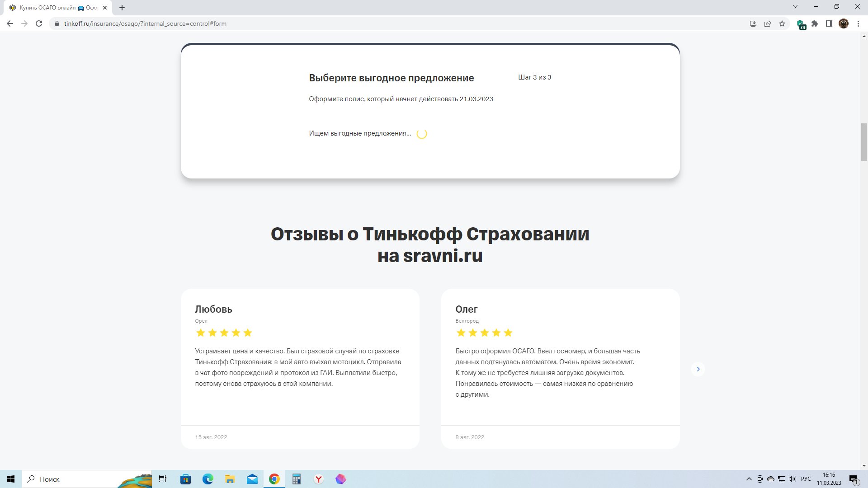Open Chrome's three-dot menu
The image size is (868, 488).
pos(858,23)
